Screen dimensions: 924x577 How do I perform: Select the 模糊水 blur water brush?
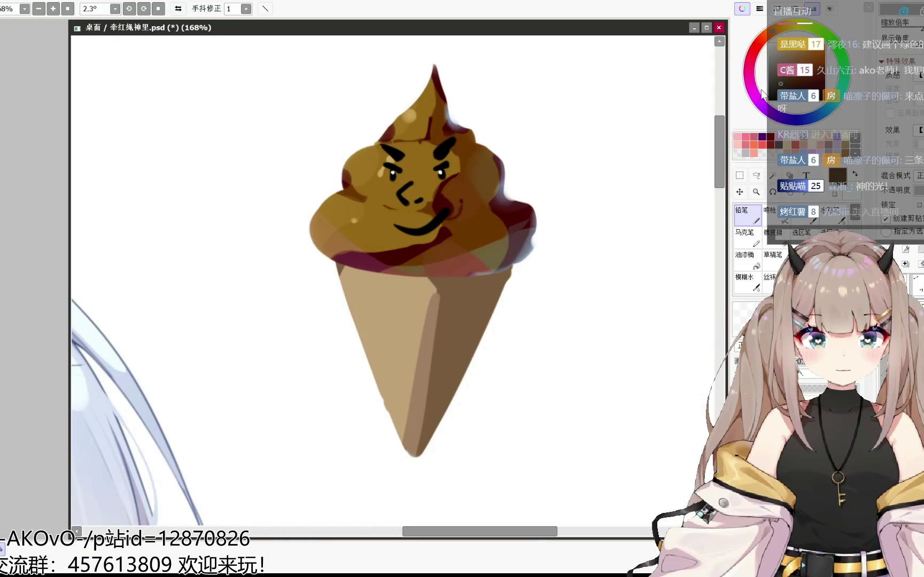(x=748, y=282)
